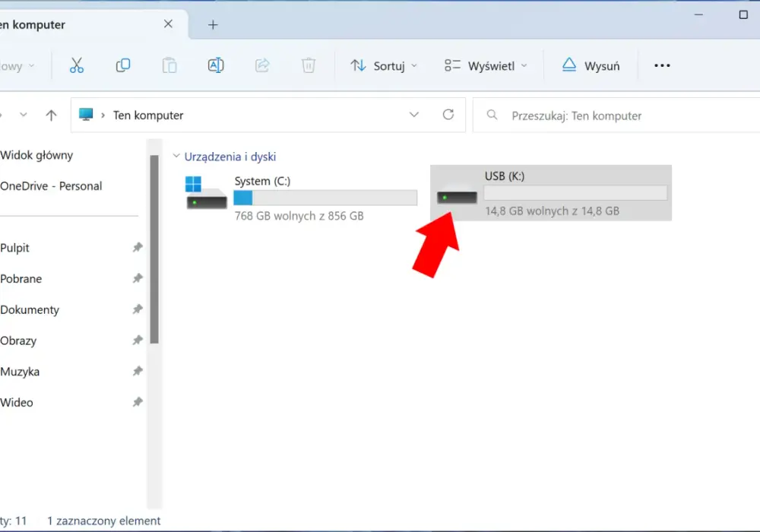Add a new tab with plus button

point(213,25)
